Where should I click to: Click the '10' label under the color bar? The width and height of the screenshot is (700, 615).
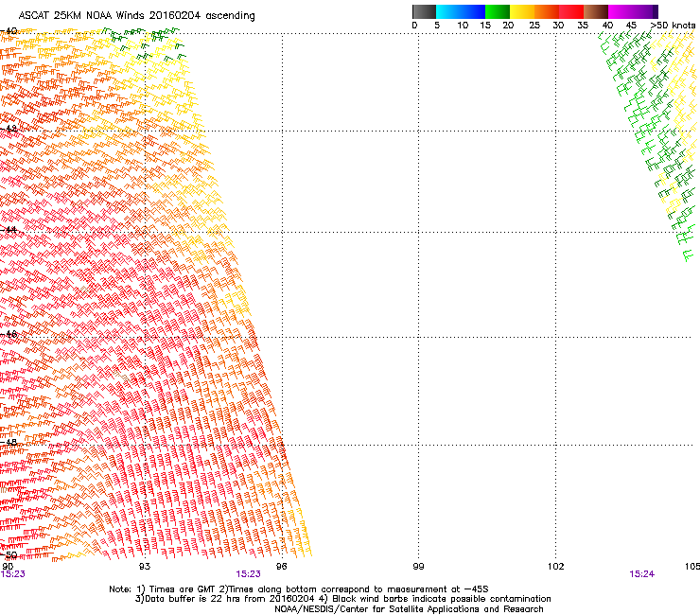[x=463, y=26]
